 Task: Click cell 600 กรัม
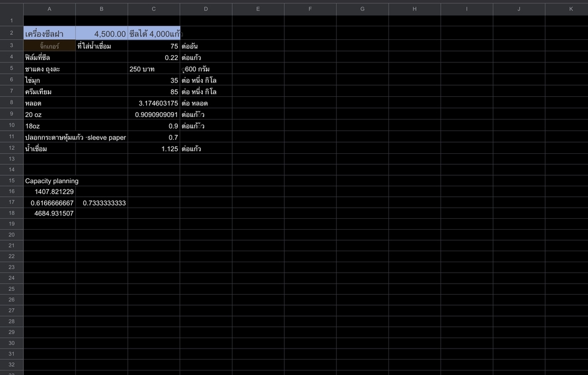click(x=206, y=69)
